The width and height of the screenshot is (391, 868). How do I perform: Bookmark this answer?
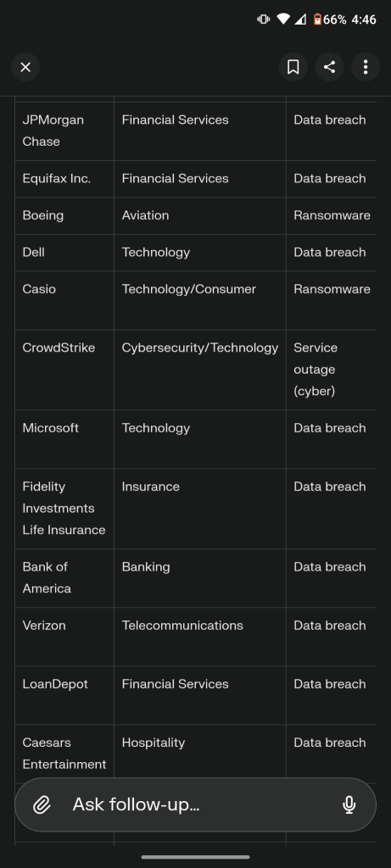point(293,67)
